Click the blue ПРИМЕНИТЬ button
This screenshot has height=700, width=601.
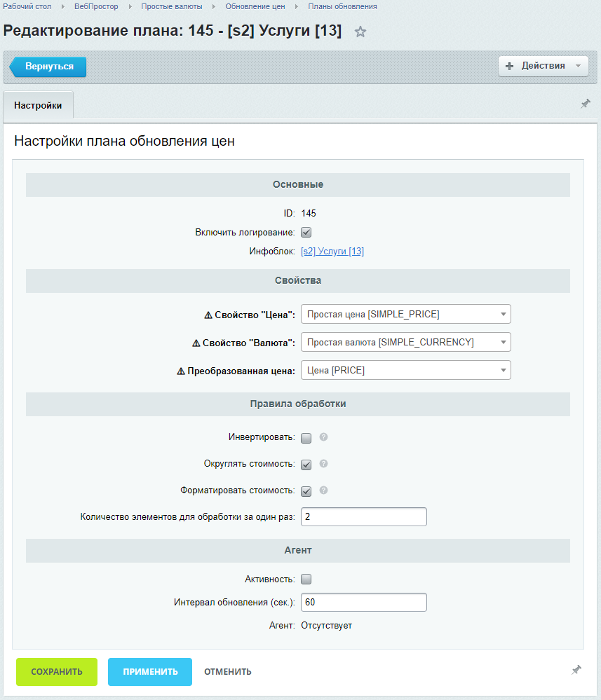click(150, 671)
